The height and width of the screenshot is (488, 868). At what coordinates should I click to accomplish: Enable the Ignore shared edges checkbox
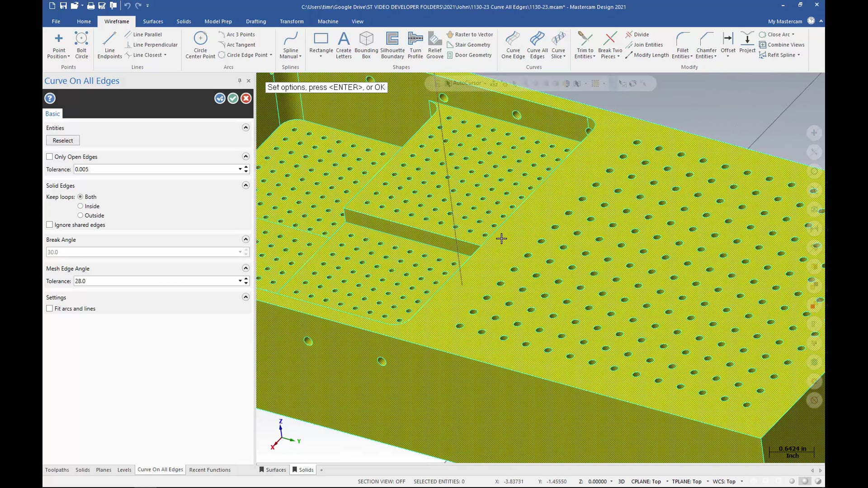[49, 225]
